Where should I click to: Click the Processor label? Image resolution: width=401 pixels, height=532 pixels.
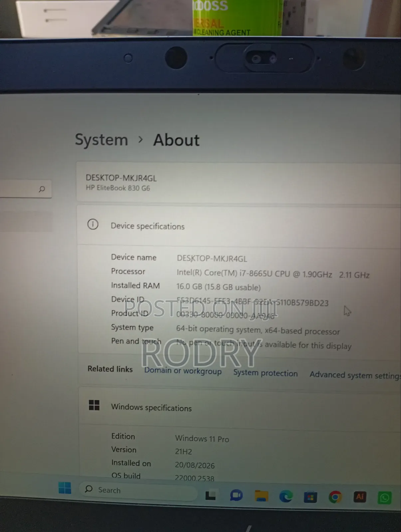pos(128,271)
